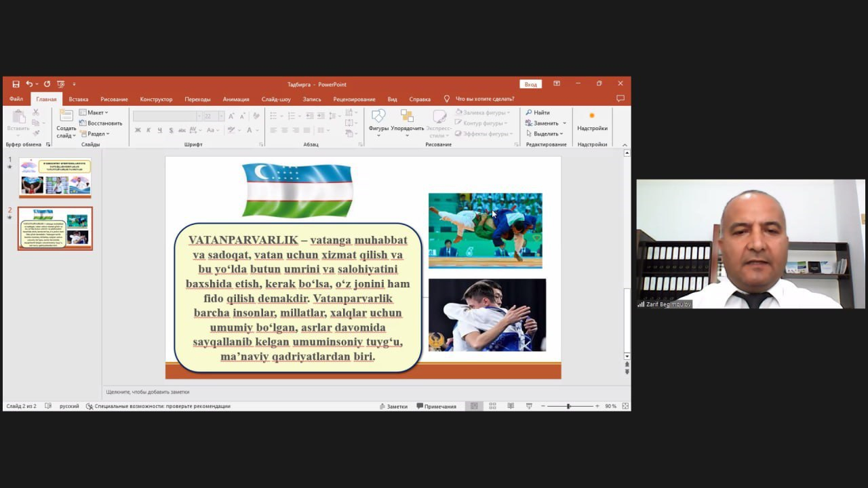
Task: Toggle numbered list
Action: coord(292,116)
